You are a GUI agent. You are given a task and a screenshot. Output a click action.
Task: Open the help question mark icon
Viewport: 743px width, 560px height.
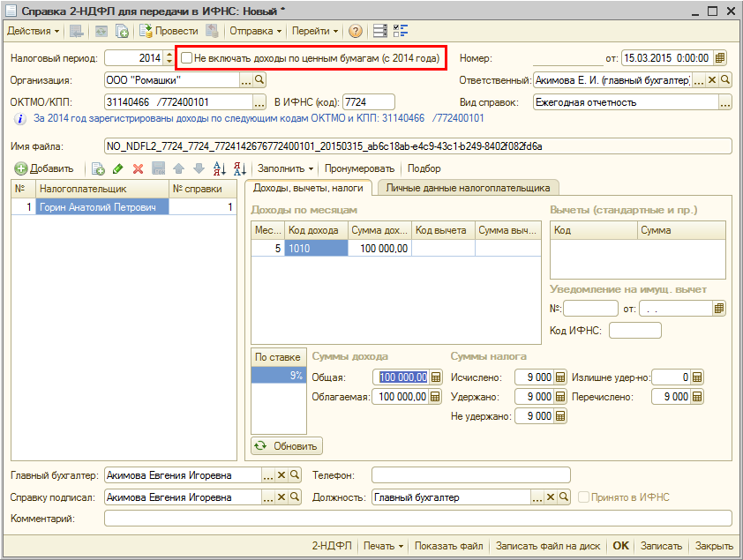355,31
